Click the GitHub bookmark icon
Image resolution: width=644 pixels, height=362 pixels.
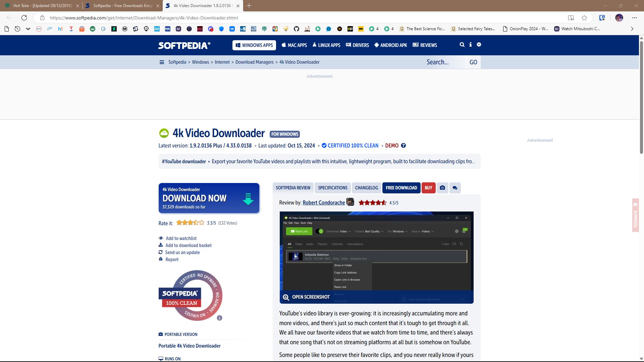point(297,29)
